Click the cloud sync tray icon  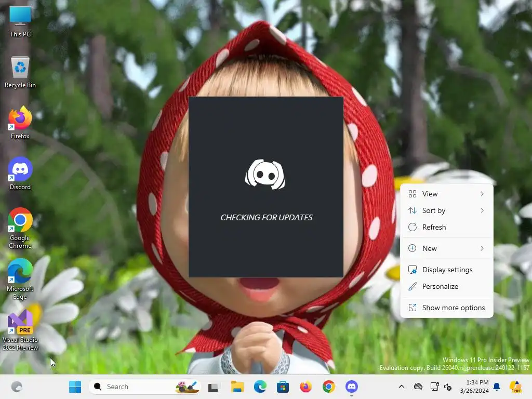[x=418, y=387]
